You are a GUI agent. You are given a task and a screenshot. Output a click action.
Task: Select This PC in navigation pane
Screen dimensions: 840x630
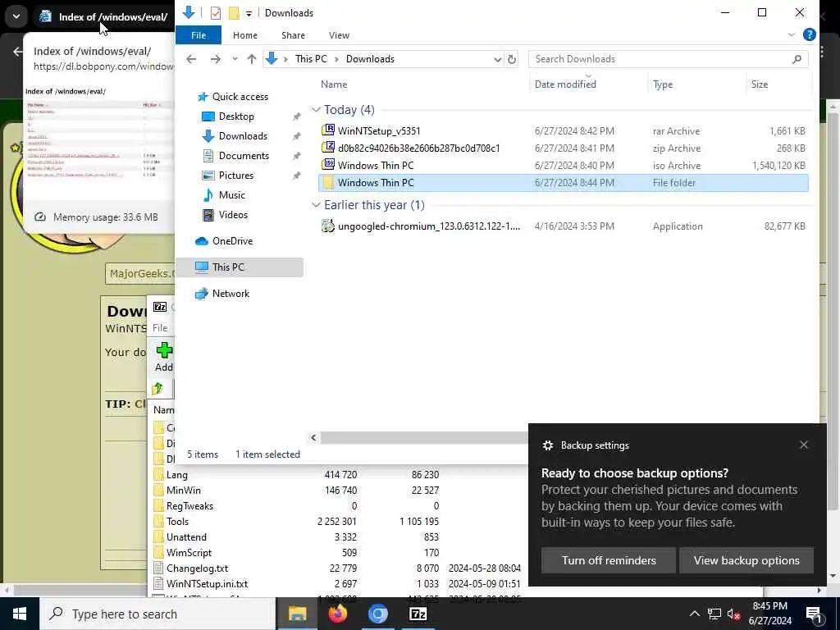228,267
